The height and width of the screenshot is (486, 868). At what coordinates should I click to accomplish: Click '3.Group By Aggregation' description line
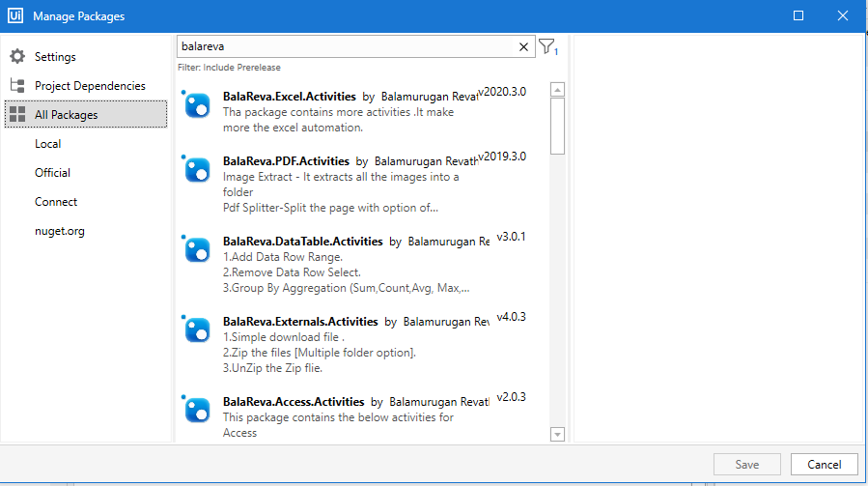[x=347, y=288]
